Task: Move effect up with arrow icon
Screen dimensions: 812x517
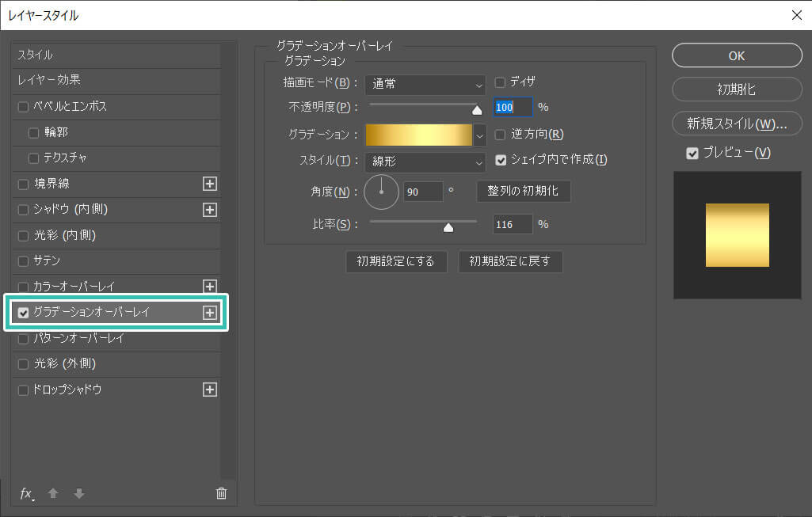Action: 53,493
